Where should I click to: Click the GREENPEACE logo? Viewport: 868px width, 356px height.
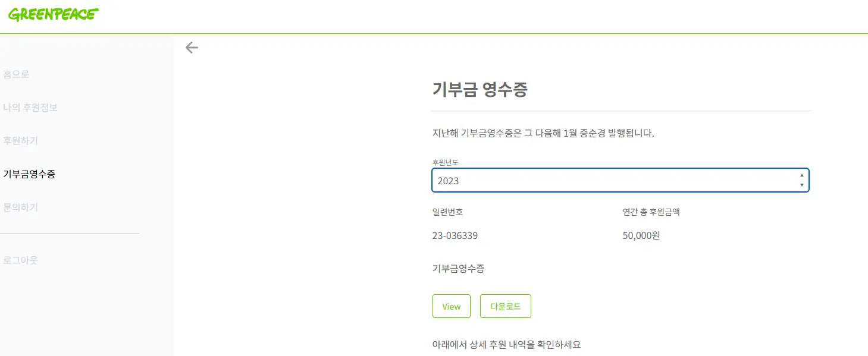(54, 14)
